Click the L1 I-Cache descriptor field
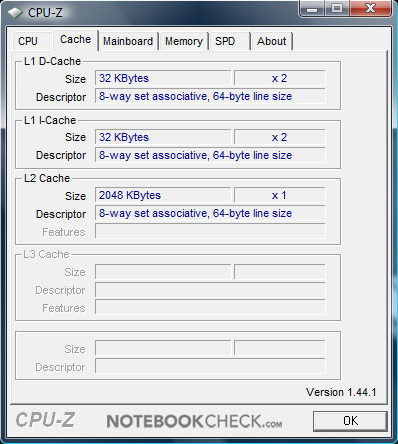 210,155
